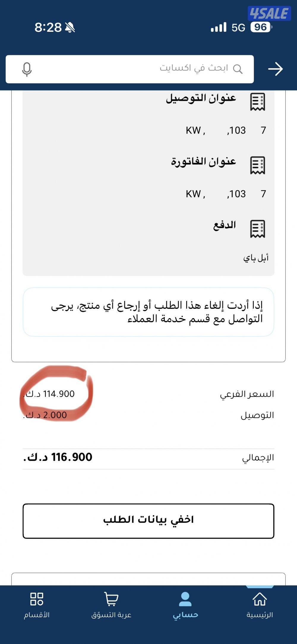This screenshot has width=297, height=644.
Task: Tap the 4SALE logo badge
Action: [x=269, y=13]
